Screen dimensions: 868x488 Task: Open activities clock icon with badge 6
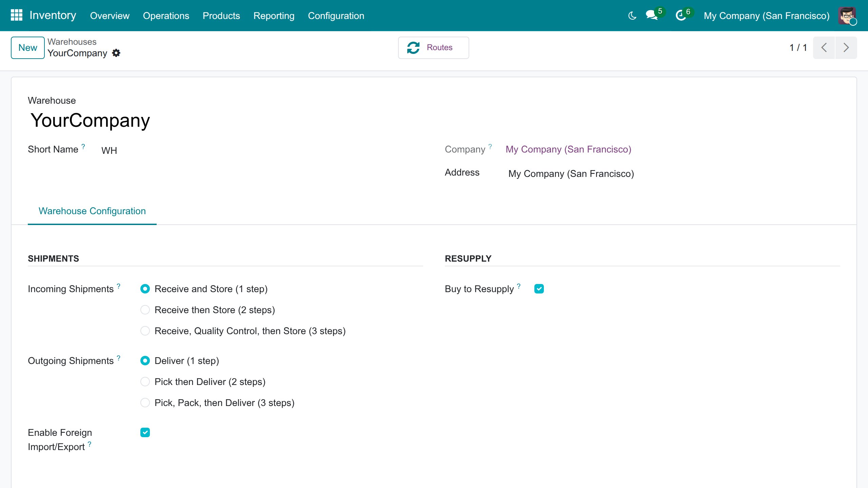[x=681, y=15]
